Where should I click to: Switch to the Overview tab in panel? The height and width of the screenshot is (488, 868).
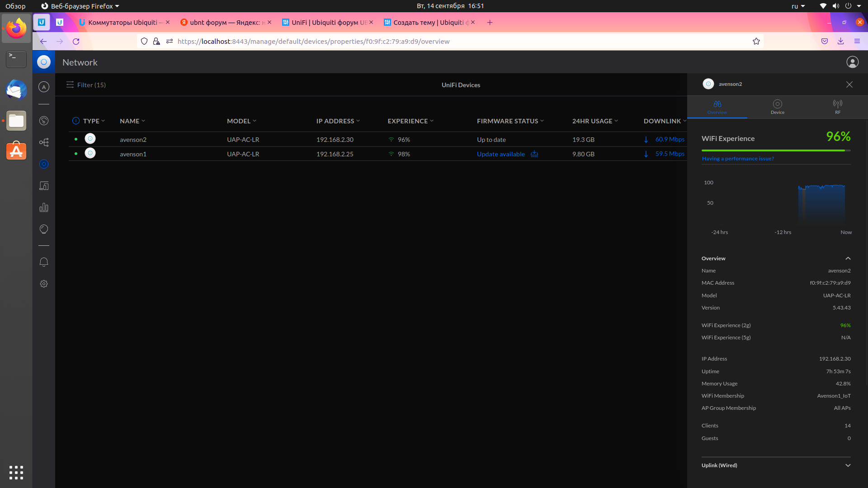(x=717, y=108)
